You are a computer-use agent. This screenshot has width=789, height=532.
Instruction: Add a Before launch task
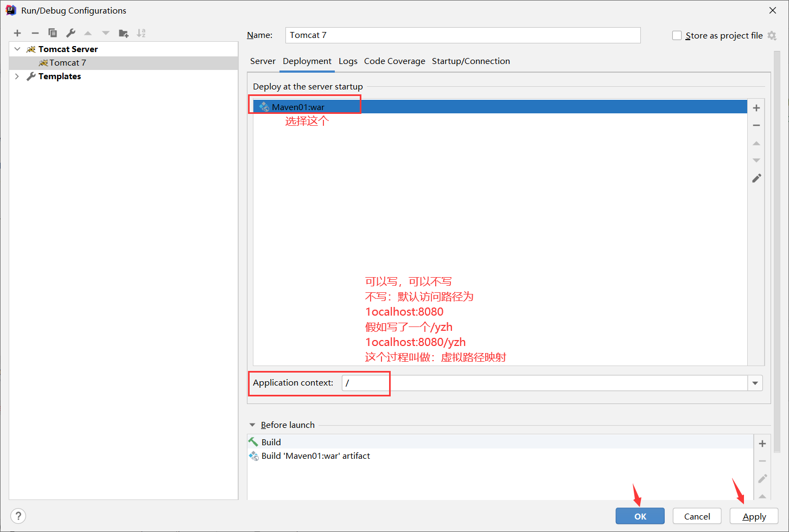762,444
